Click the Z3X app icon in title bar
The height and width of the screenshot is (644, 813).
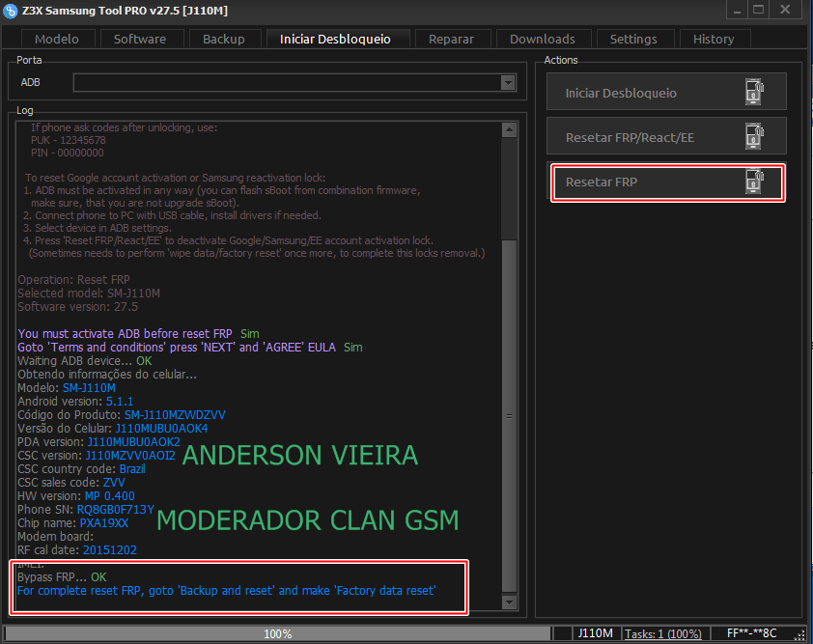pos(10,11)
